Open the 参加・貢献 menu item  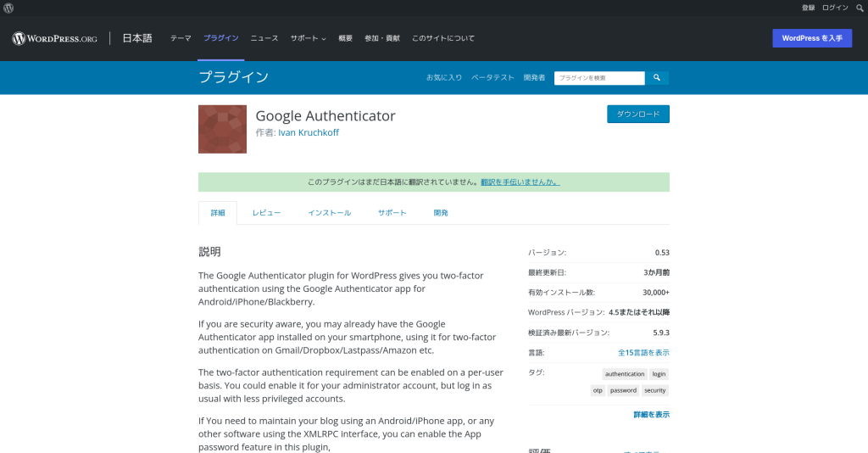pos(382,38)
